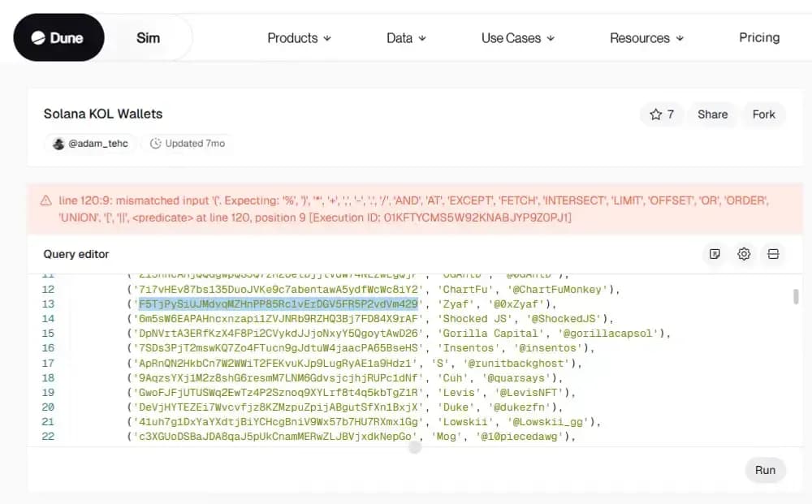Expand the Products dropdown menu

[299, 38]
